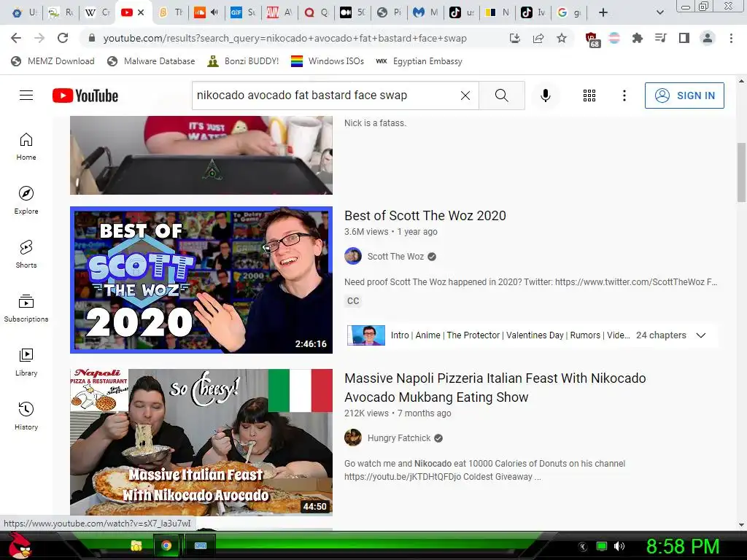
Task: Click the magnifying glass search button
Action: [502, 96]
